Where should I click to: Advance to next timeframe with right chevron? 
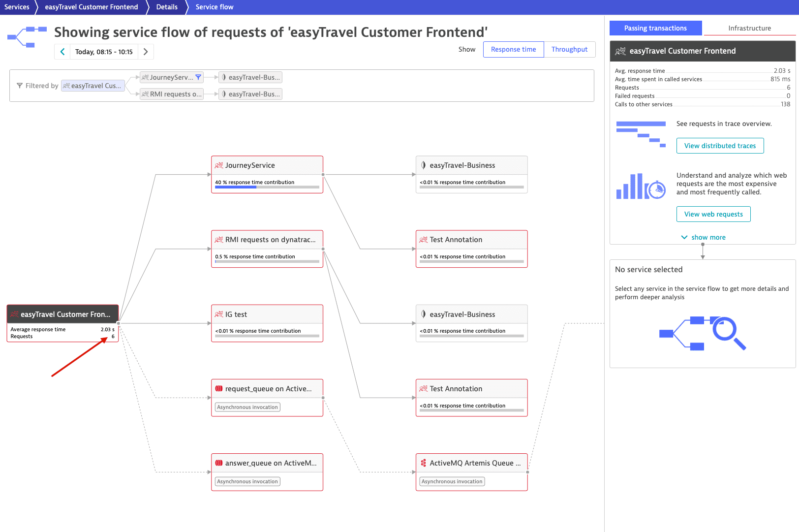(x=146, y=52)
